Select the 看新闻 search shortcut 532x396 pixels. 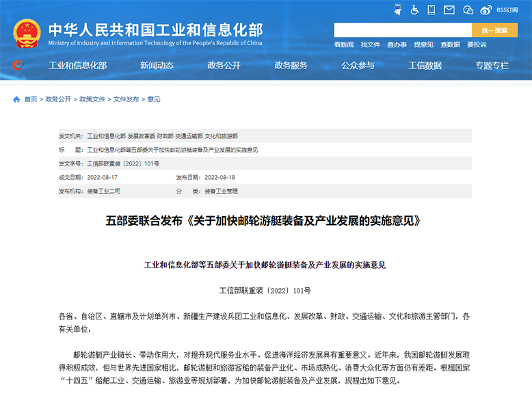click(344, 44)
